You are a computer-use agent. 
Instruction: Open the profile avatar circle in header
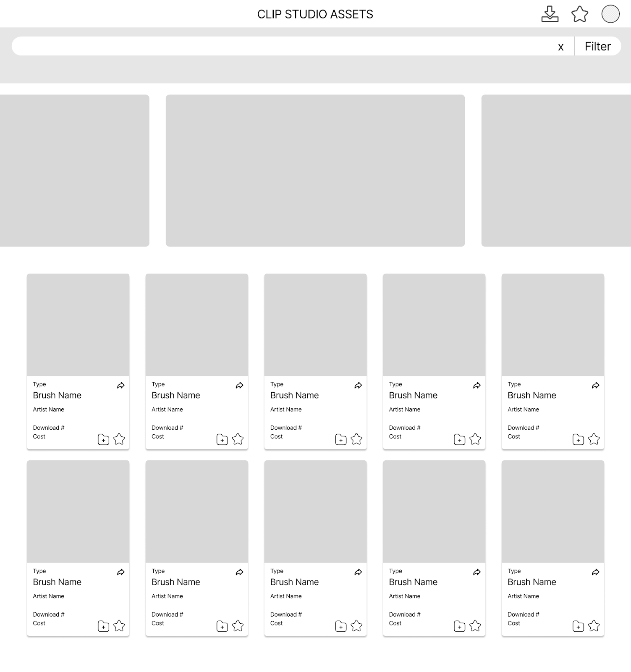pyautogui.click(x=610, y=14)
